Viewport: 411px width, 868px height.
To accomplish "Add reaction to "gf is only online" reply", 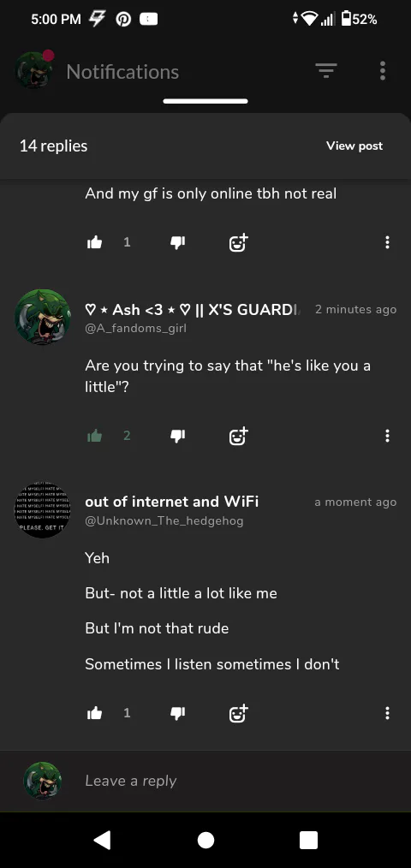I will click(238, 242).
